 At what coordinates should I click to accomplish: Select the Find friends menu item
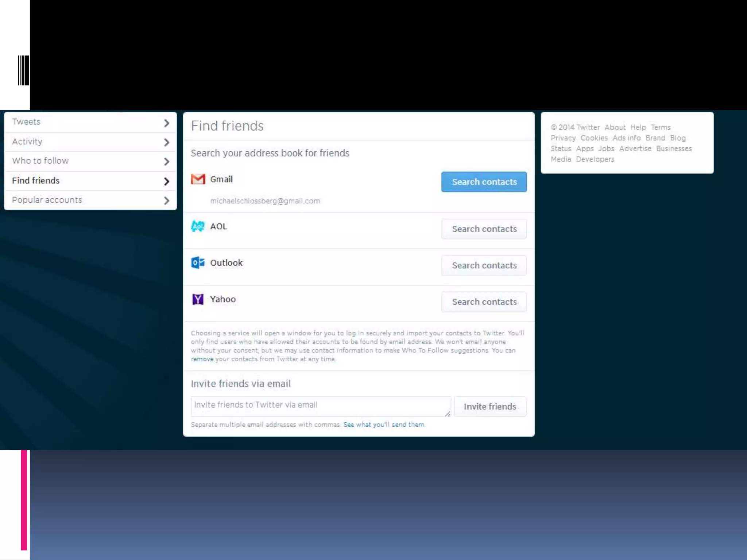click(36, 180)
